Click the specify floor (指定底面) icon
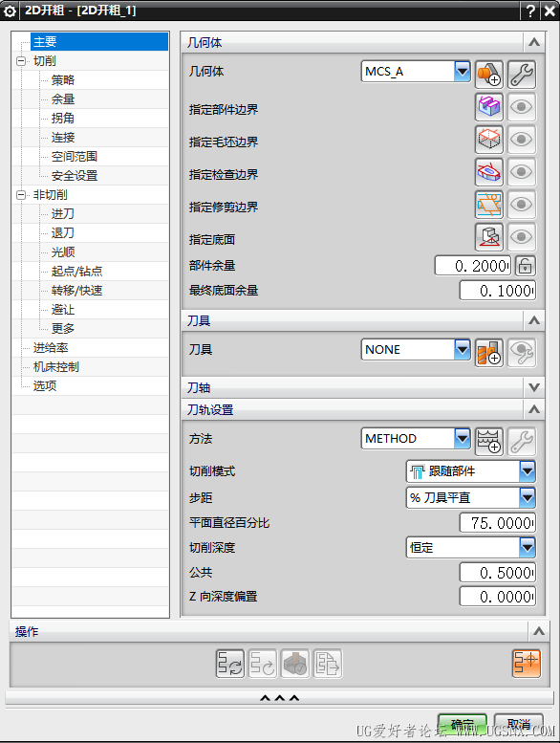The width and height of the screenshot is (560, 743). (488, 237)
